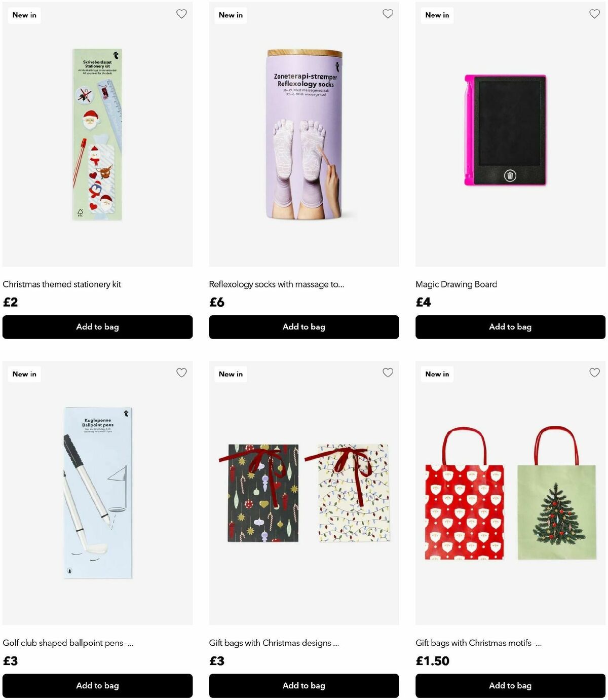This screenshot has width=608, height=700.
Task: Add Christmas motifs gift bags to bag
Action: click(x=510, y=685)
